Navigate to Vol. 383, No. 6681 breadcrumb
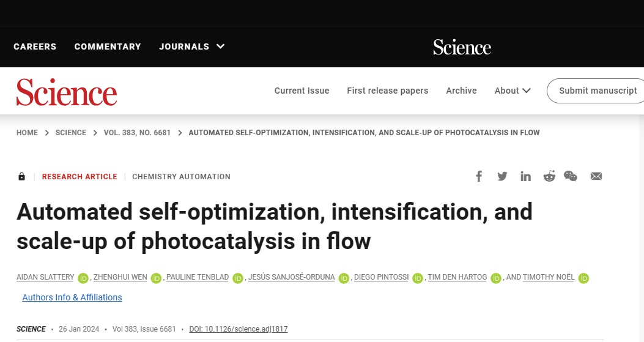Viewport: 644px width, 342px height. [x=137, y=133]
